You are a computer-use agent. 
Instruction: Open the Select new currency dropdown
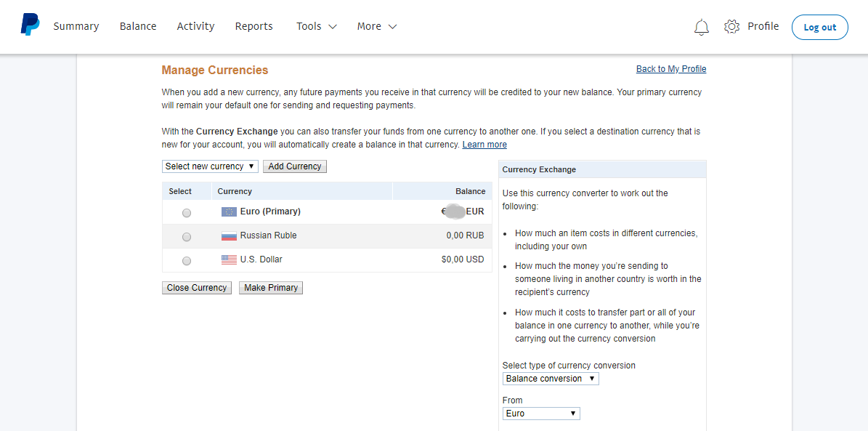[211, 166]
